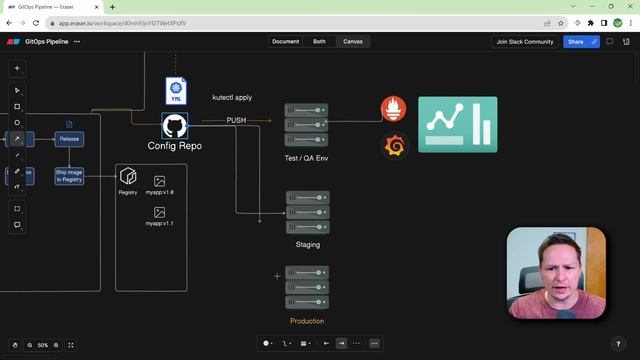Click the Eraser logo in top left
The height and width of the screenshot is (360, 640).
[x=13, y=42]
